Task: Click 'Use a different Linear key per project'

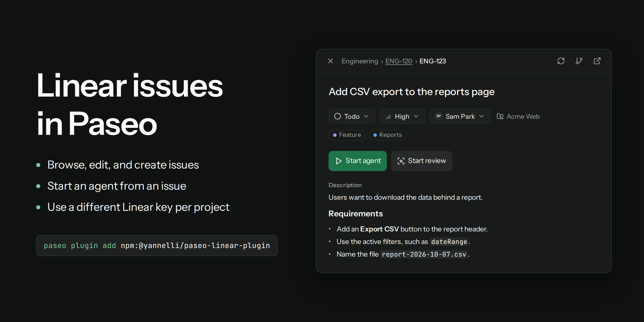Action: click(x=138, y=207)
